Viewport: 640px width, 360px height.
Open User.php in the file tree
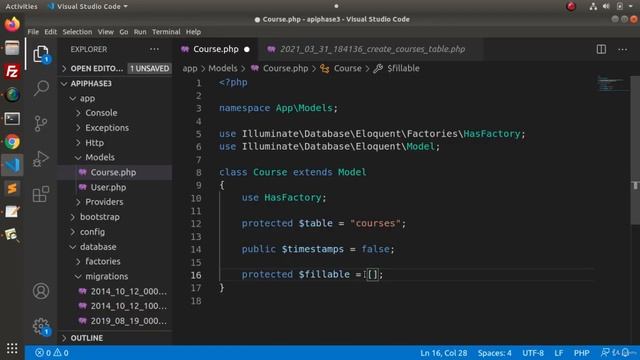[x=116, y=187]
